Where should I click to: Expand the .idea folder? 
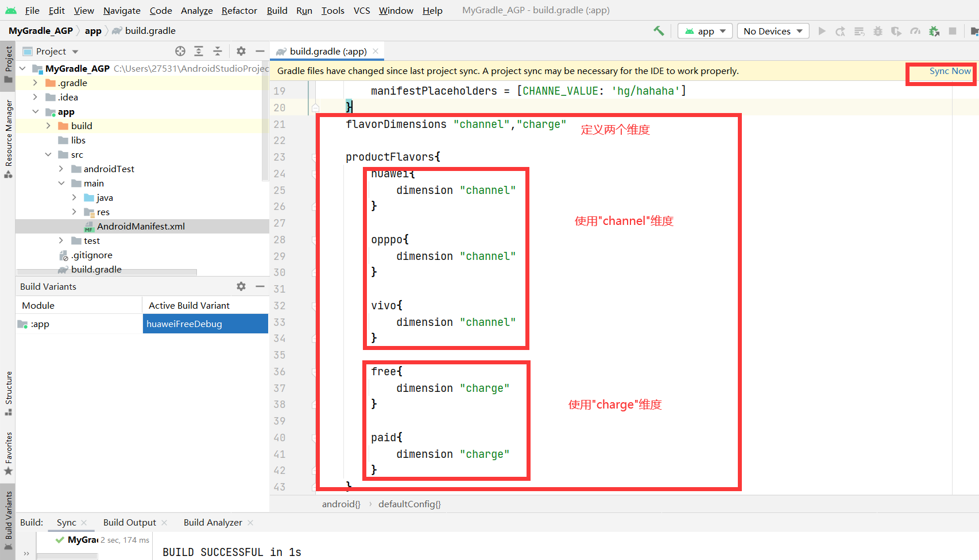(35, 97)
